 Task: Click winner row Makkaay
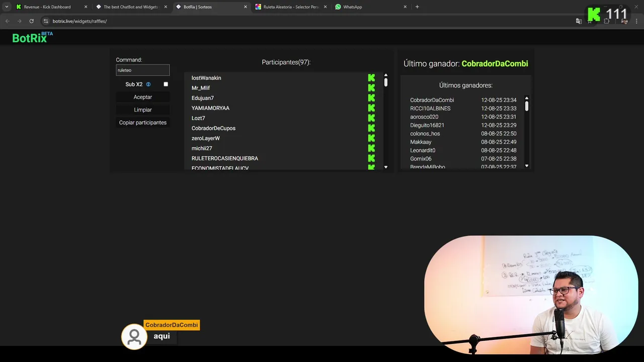click(x=463, y=142)
